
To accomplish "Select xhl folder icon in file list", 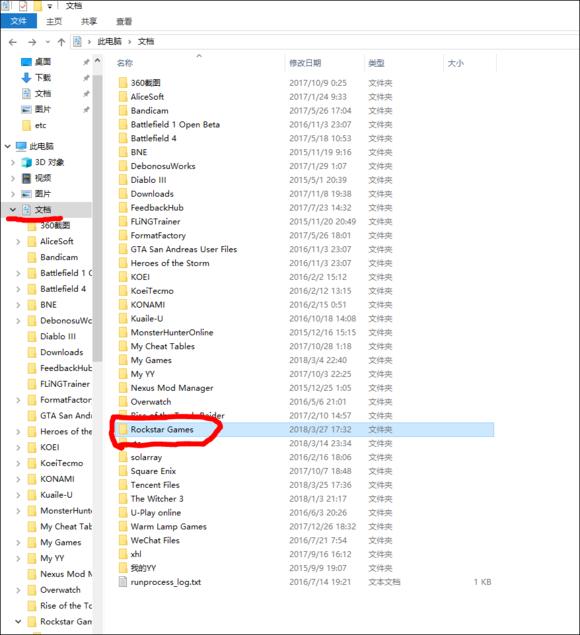I will (123, 554).
